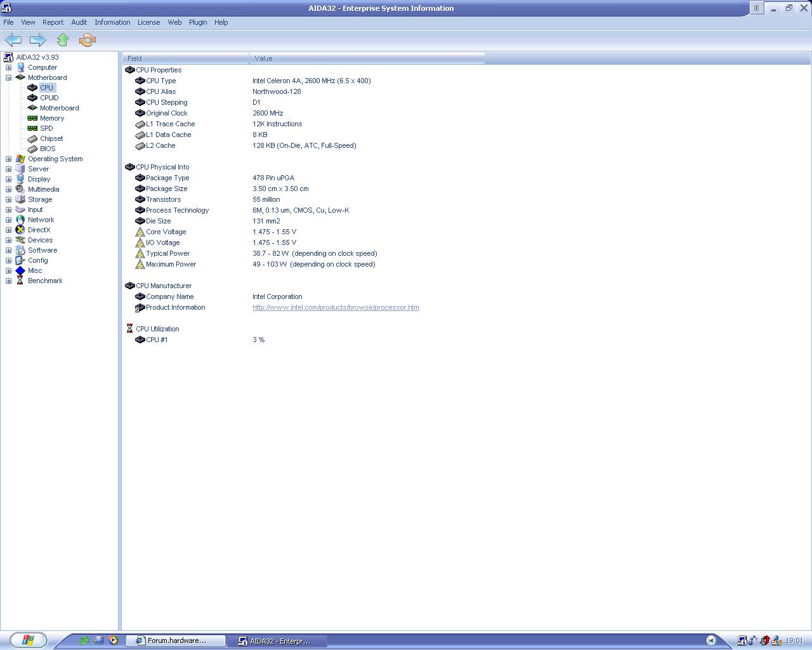Select the L2 Cache row

(303, 145)
